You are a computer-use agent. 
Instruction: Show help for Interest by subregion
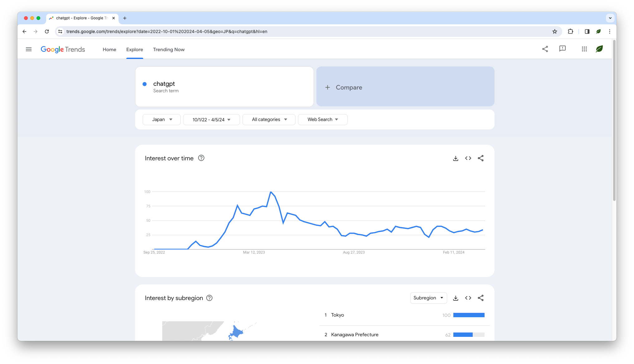(x=209, y=298)
